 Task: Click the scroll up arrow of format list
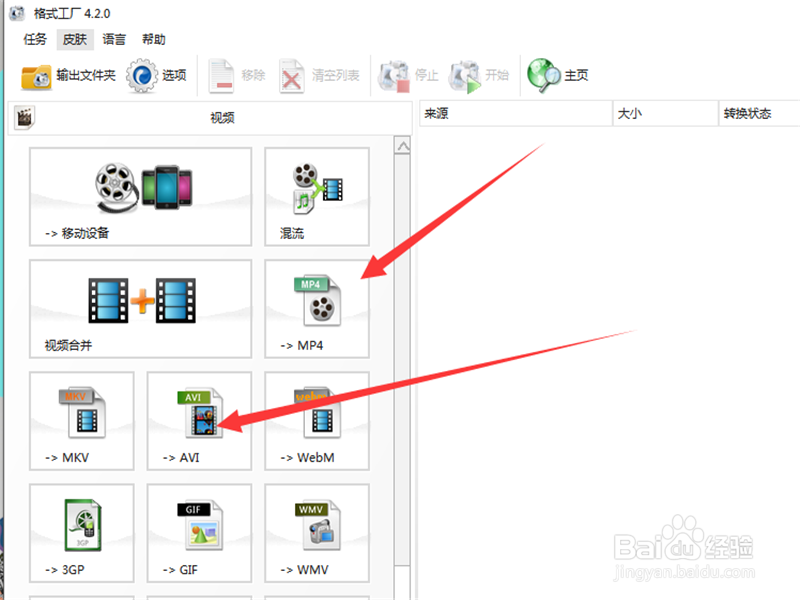tap(403, 146)
